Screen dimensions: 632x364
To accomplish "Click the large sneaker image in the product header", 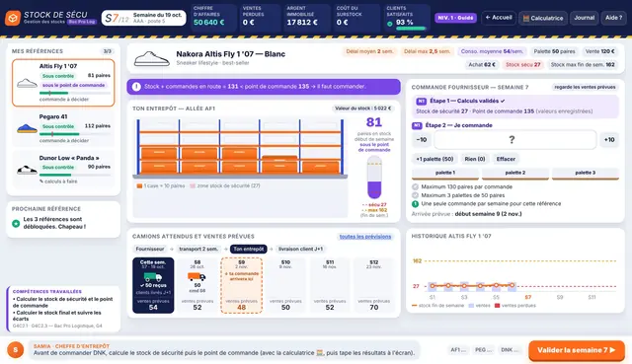I will (x=151, y=59).
